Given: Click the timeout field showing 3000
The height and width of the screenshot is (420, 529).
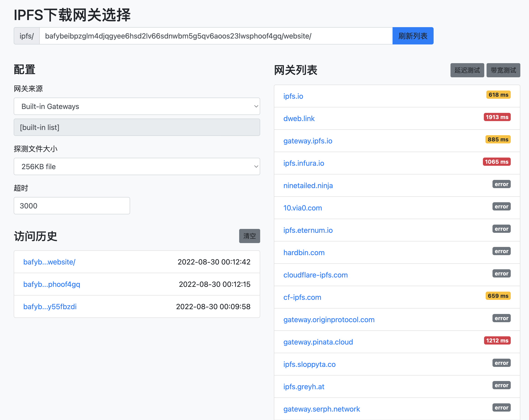Looking at the screenshot, I should pyautogui.click(x=72, y=206).
